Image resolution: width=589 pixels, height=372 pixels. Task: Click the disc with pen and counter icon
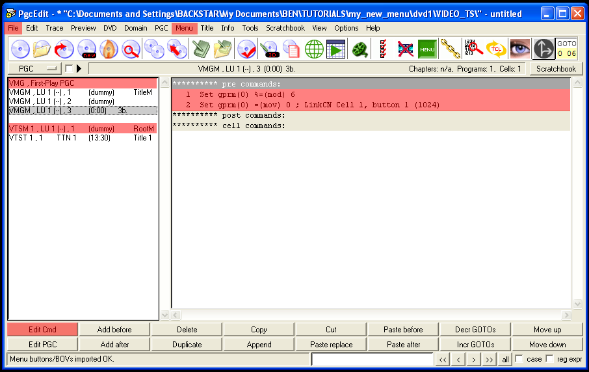[269, 49]
